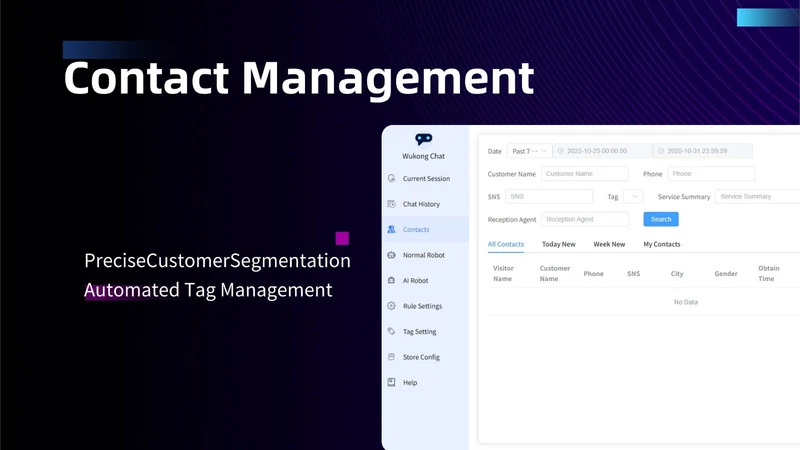Click the Visitor Name column header

pyautogui.click(x=503, y=273)
